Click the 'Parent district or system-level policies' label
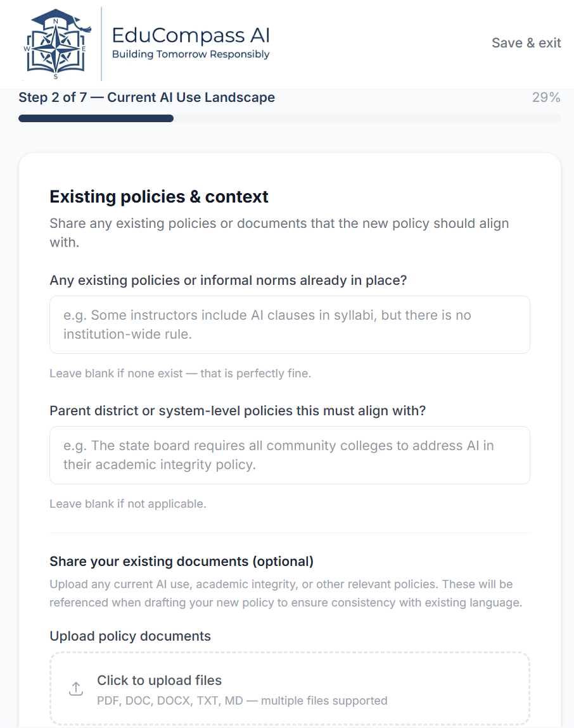 point(238,411)
